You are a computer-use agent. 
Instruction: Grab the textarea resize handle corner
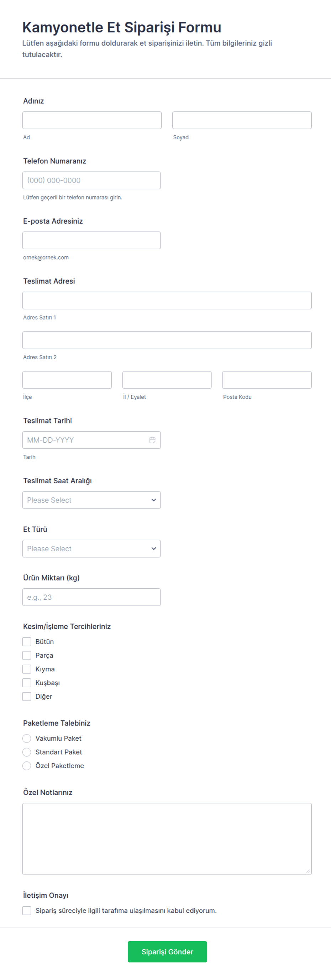tap(308, 871)
